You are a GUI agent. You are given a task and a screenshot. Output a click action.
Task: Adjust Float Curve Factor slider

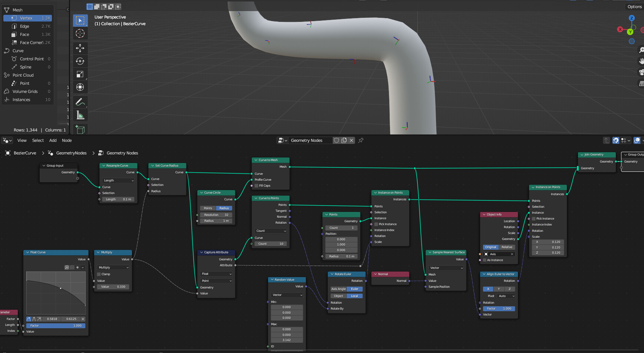[x=56, y=326]
